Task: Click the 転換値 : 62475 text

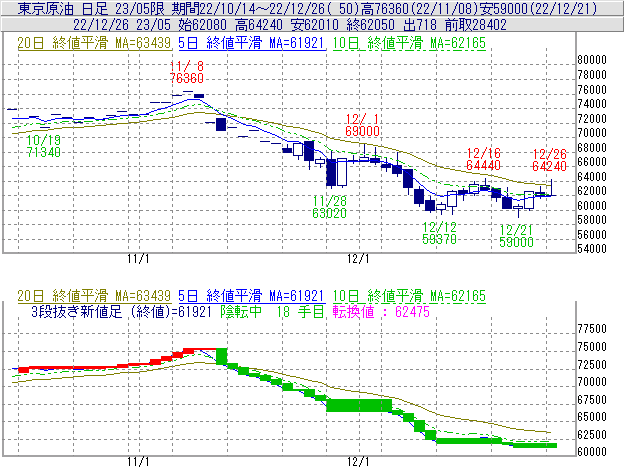Action: [381, 311]
